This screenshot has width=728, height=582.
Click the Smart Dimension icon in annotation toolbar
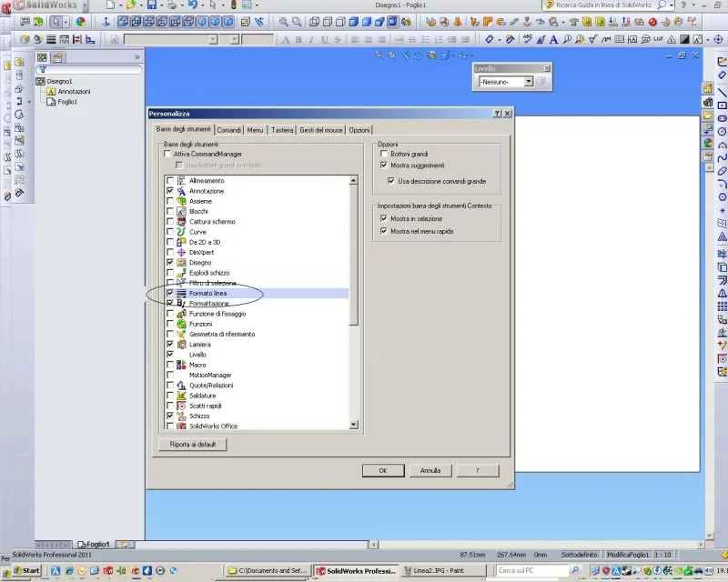[489, 39]
